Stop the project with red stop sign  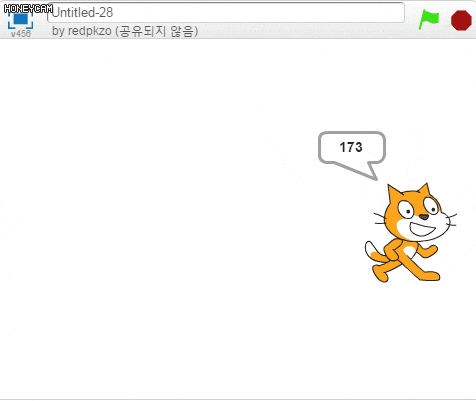(461, 20)
